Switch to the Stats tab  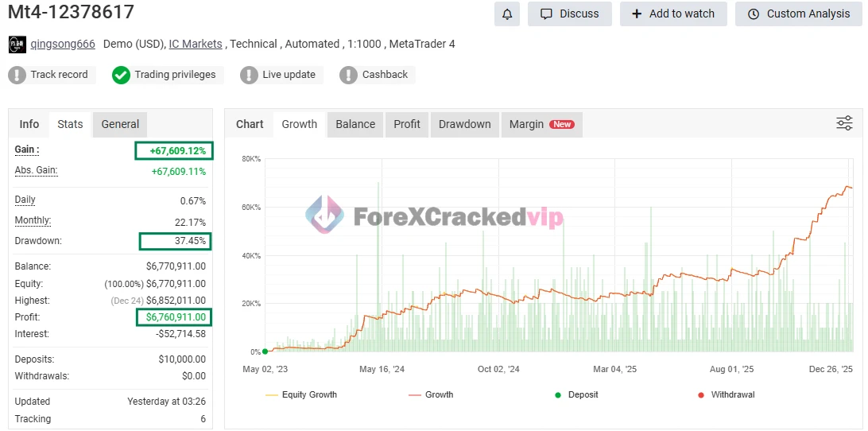(x=70, y=124)
